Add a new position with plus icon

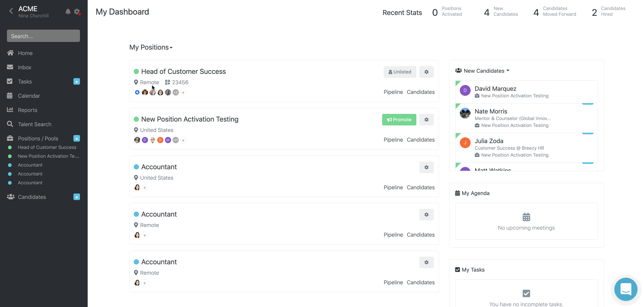(77, 138)
